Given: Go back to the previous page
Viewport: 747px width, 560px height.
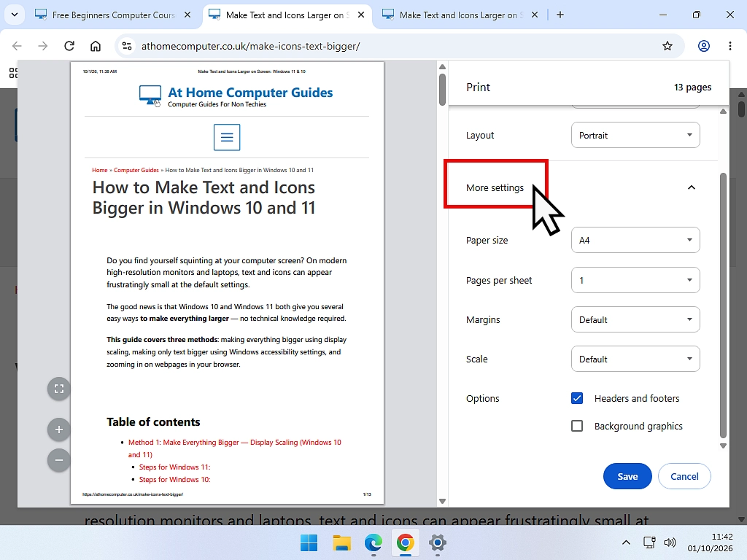Looking at the screenshot, I should [x=18, y=46].
